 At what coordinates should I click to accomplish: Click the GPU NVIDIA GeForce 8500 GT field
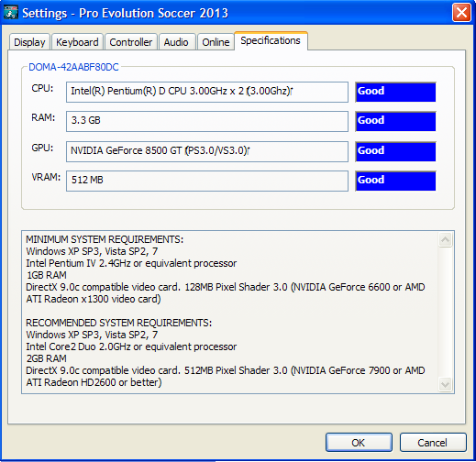[x=207, y=151]
